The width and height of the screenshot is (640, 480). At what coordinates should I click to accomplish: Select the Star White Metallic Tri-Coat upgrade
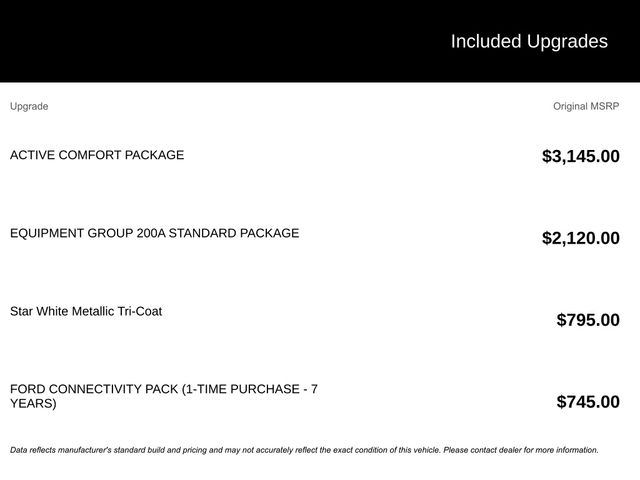(x=86, y=311)
